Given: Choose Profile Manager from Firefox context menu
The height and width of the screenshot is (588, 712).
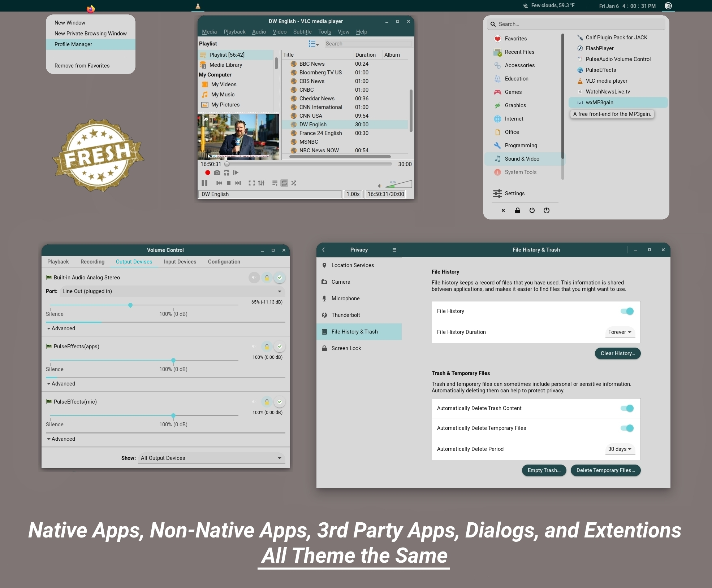Looking at the screenshot, I should coord(91,44).
